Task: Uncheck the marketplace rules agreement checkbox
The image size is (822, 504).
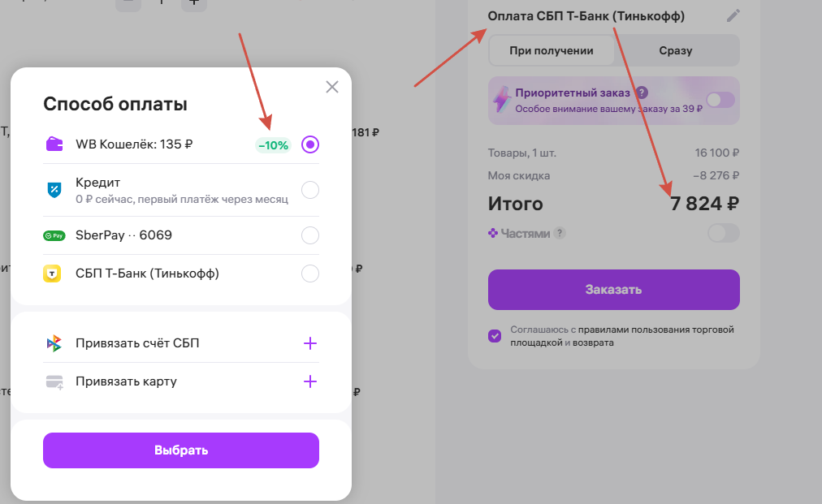Action: tap(495, 336)
